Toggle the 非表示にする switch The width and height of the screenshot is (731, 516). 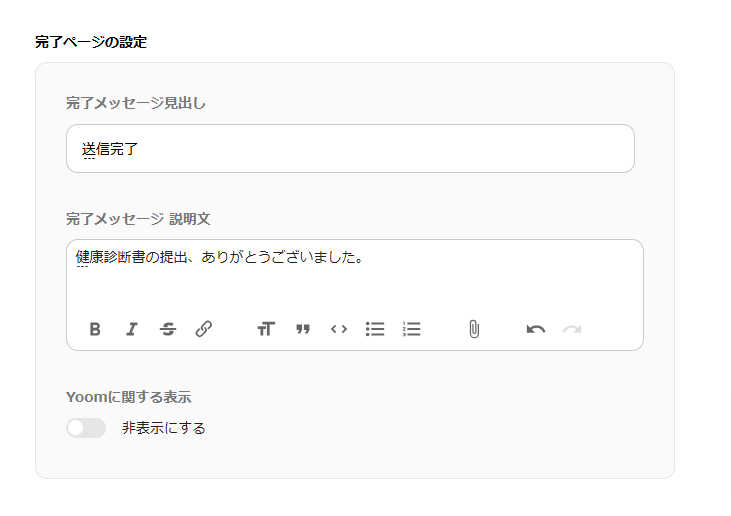click(x=86, y=428)
